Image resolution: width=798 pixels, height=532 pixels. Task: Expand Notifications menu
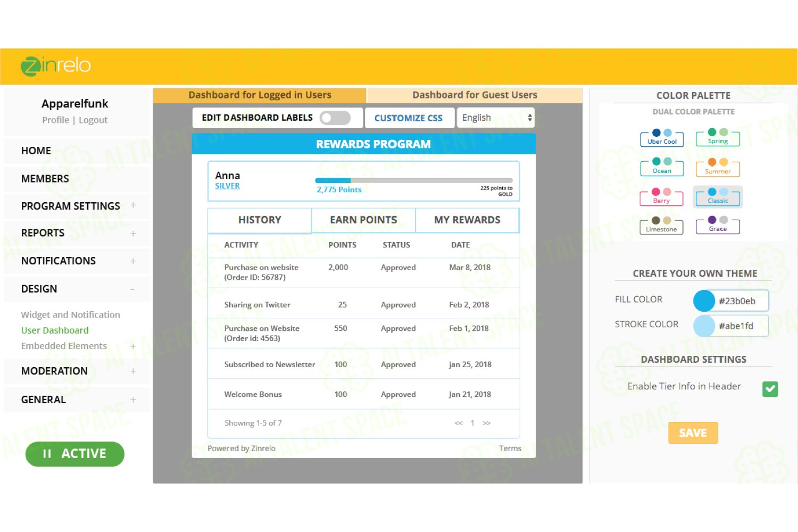pos(133,261)
